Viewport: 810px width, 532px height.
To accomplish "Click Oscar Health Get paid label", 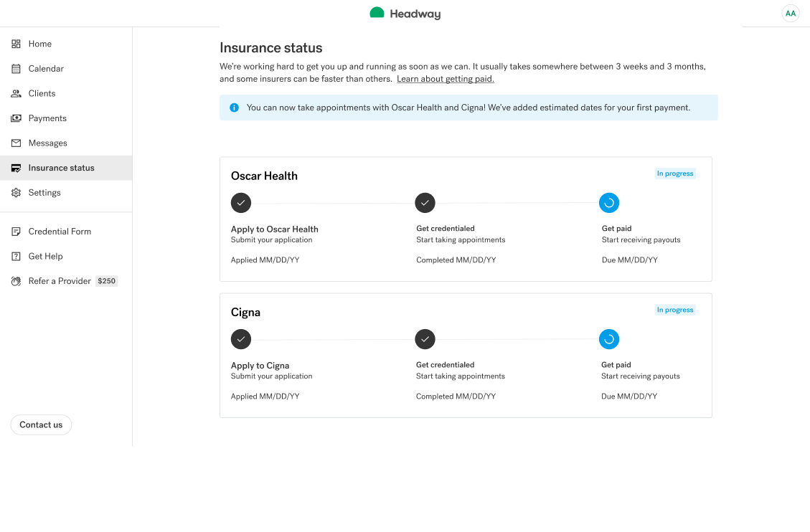I will coord(616,228).
